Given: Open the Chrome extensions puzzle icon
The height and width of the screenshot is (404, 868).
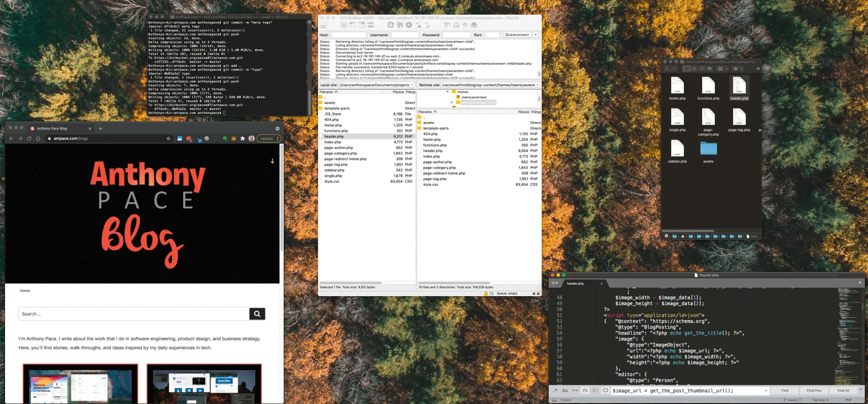Looking at the screenshot, I should (243, 138).
